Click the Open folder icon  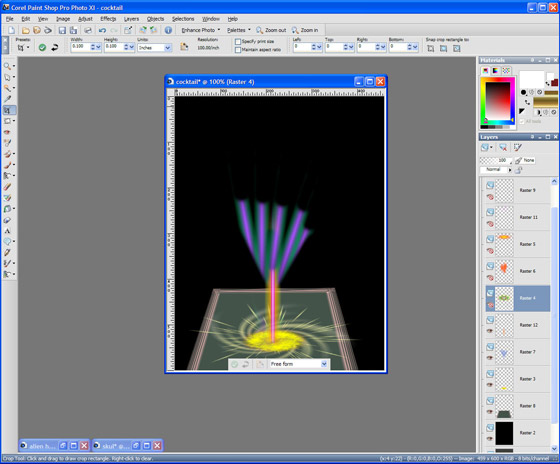point(25,30)
